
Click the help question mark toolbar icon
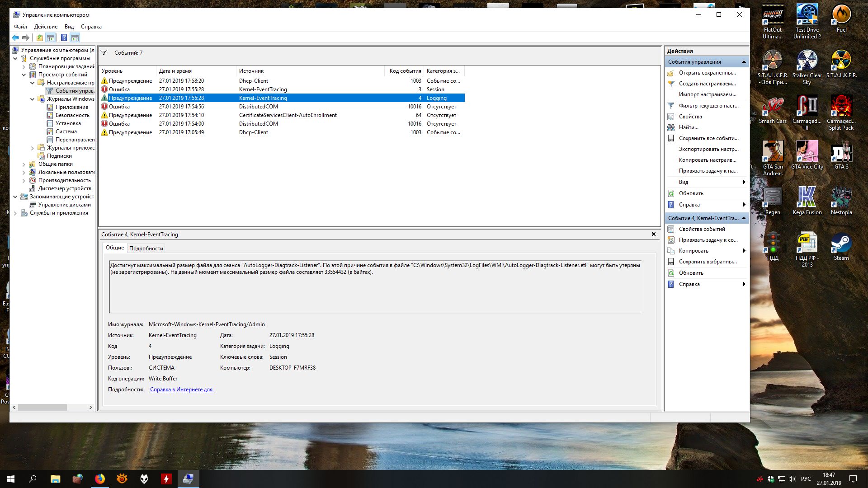(x=64, y=38)
